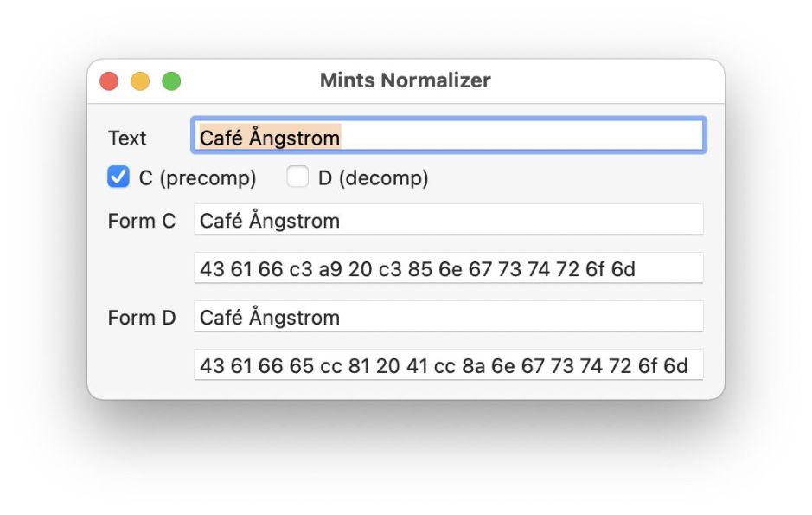Click the highlighted Café Ångstrom text
This screenshot has height=515, width=812.
(269, 137)
